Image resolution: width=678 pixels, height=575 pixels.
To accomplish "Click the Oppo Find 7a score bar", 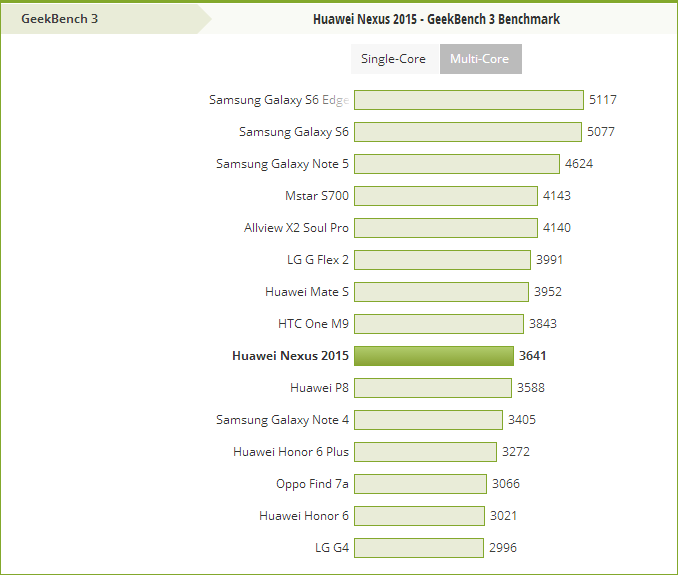I will (x=420, y=484).
